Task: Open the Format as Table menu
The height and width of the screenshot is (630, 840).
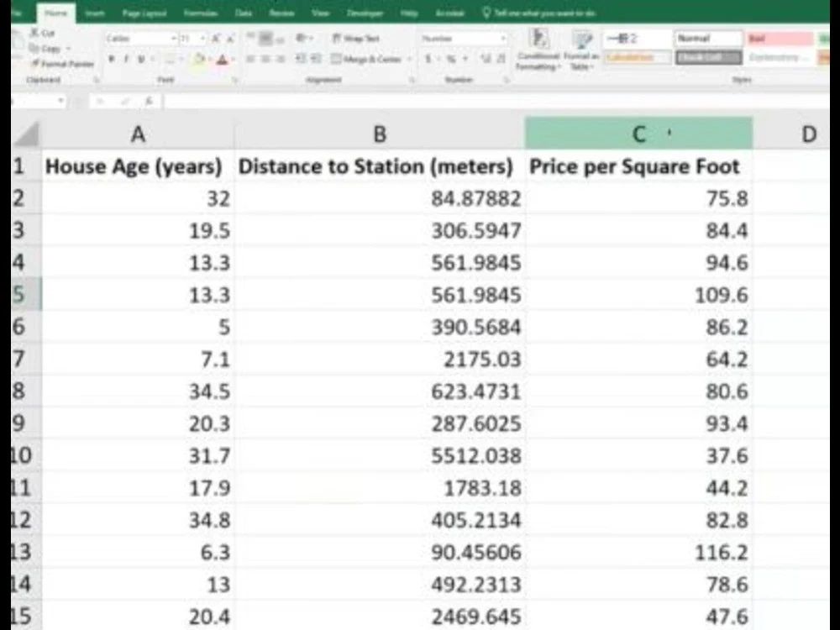Action: point(581,50)
